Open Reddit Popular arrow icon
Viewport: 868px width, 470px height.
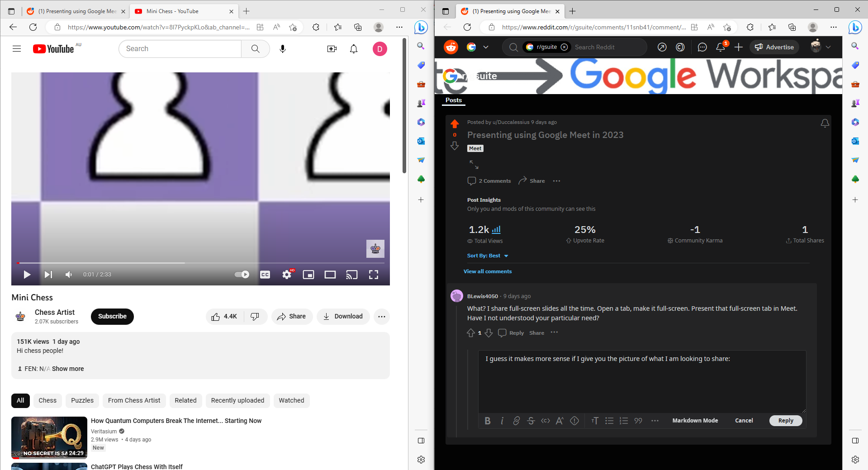pyautogui.click(x=662, y=47)
